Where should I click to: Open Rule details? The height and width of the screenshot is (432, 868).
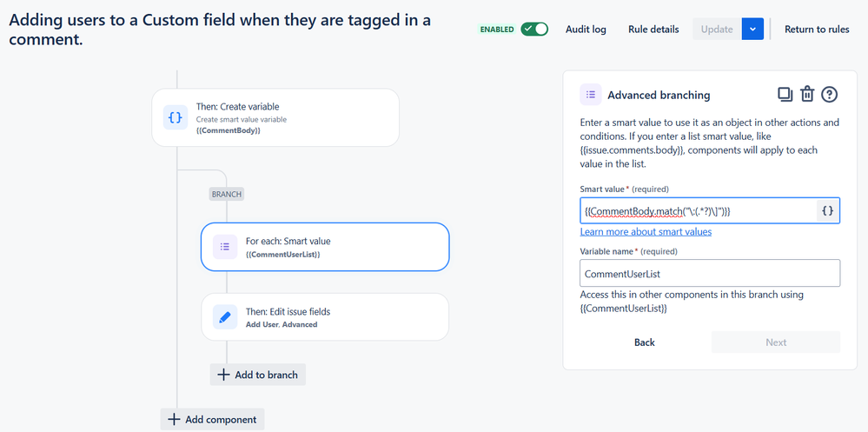click(x=653, y=30)
